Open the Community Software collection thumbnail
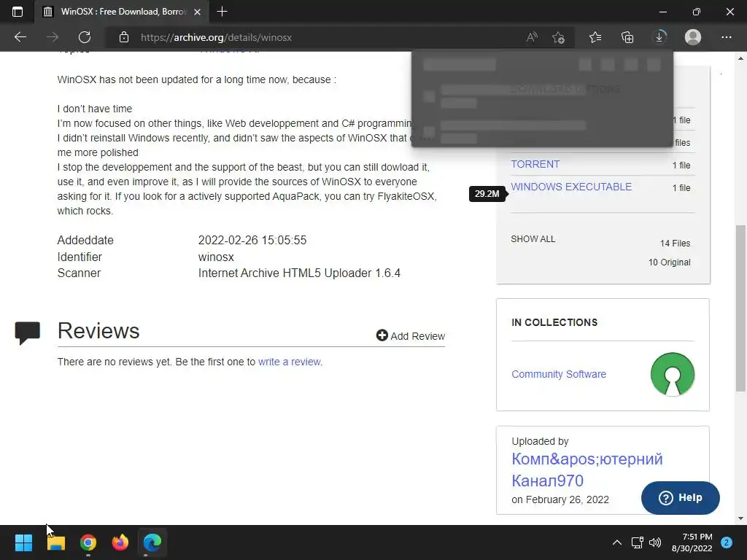The height and width of the screenshot is (560, 747). tap(672, 374)
